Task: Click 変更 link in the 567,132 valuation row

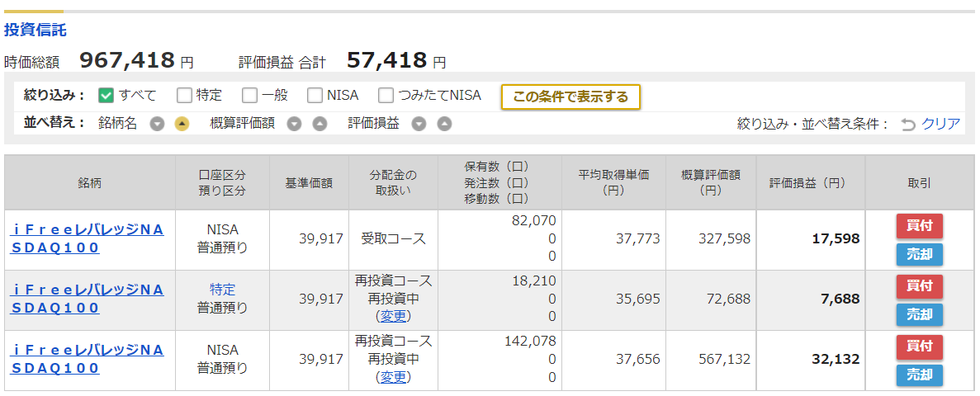Action: (x=395, y=377)
